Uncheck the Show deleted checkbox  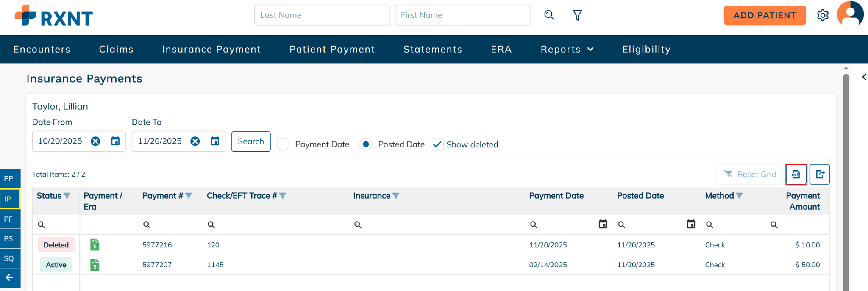(x=437, y=144)
